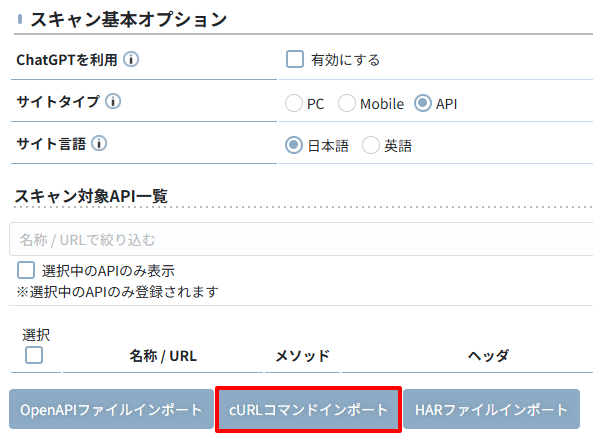Select the API site type radio
The height and width of the screenshot is (439, 593).
pyautogui.click(x=423, y=103)
